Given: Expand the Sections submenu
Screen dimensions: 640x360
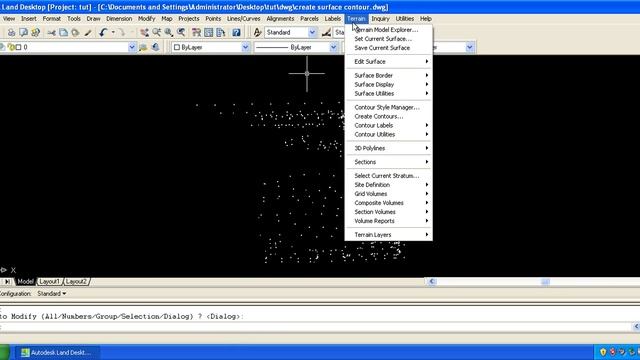Looking at the screenshot, I should tap(389, 162).
